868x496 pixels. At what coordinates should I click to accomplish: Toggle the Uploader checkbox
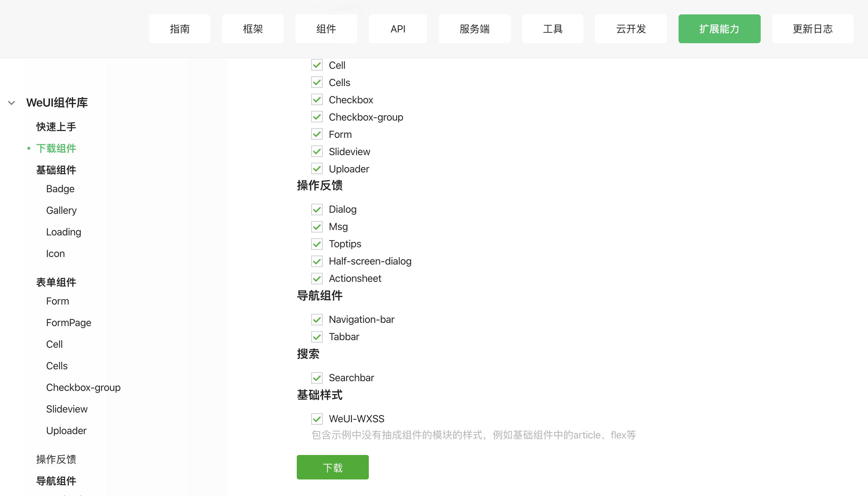[317, 168]
